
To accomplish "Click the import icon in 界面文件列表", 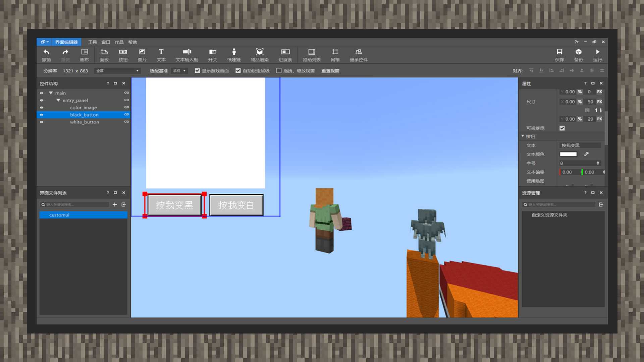I will [x=123, y=204].
